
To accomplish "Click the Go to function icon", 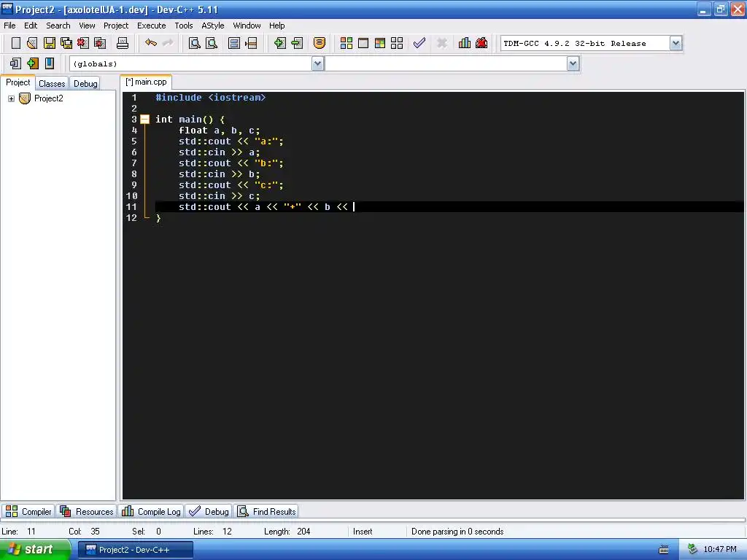I will tap(234, 43).
